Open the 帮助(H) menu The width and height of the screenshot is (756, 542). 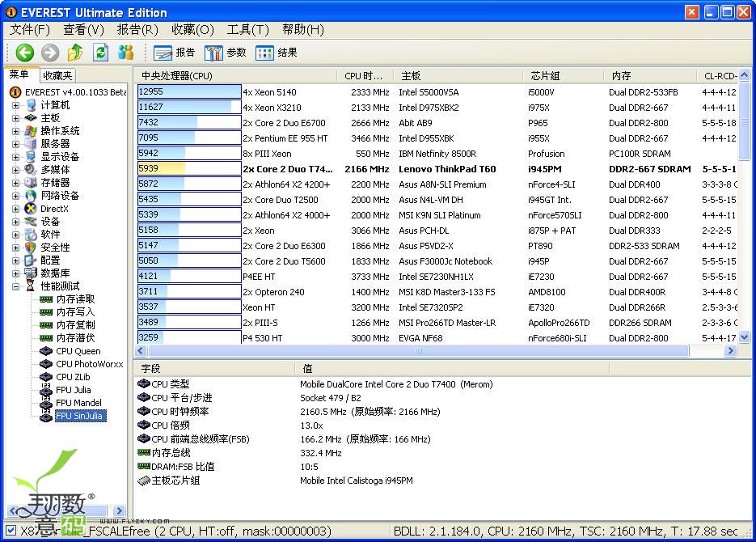click(x=302, y=30)
